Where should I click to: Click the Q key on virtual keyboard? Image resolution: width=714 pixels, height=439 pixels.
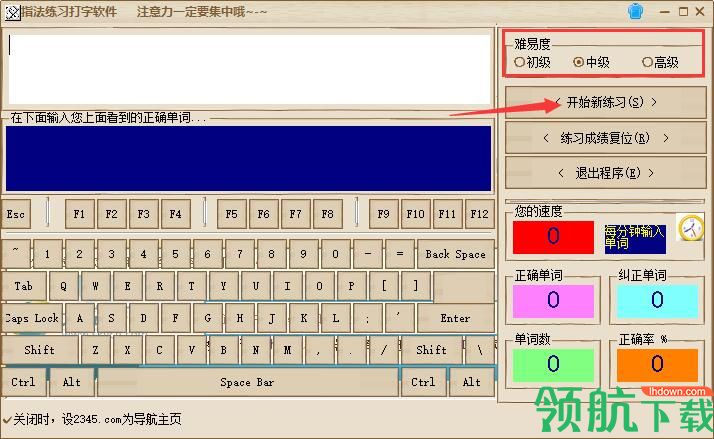coord(64,286)
